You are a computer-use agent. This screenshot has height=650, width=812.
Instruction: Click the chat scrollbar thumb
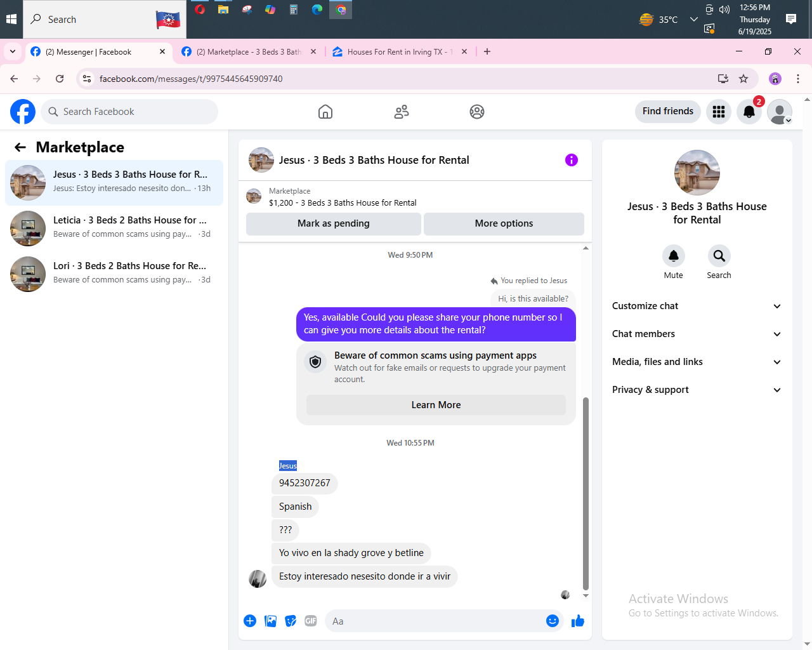(586, 494)
